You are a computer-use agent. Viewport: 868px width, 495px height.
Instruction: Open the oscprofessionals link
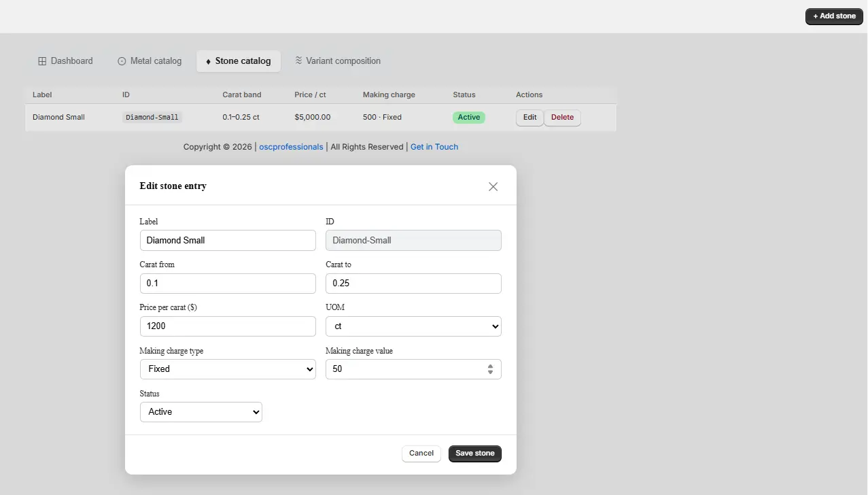coord(291,147)
